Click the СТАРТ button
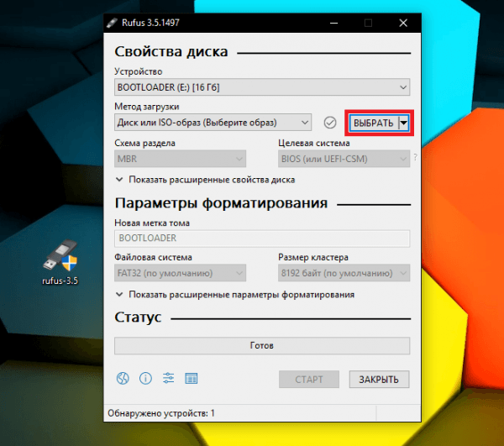 click(309, 380)
